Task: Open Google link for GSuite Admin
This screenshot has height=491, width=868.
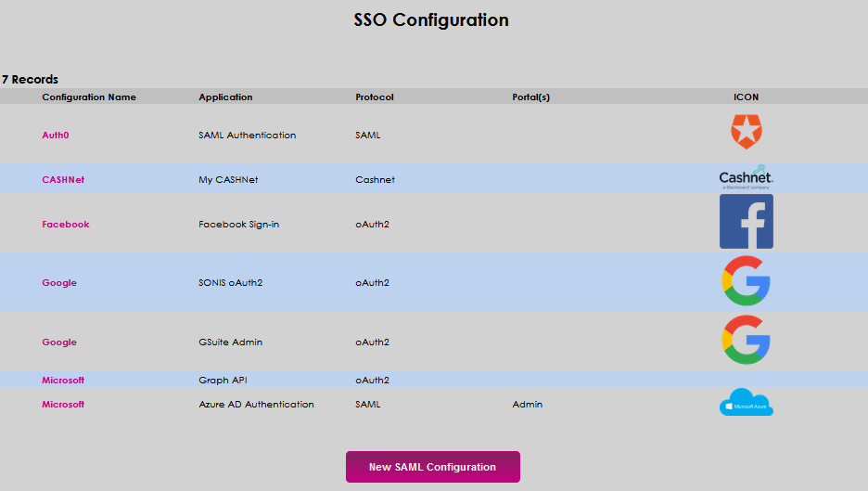Action: [x=59, y=342]
